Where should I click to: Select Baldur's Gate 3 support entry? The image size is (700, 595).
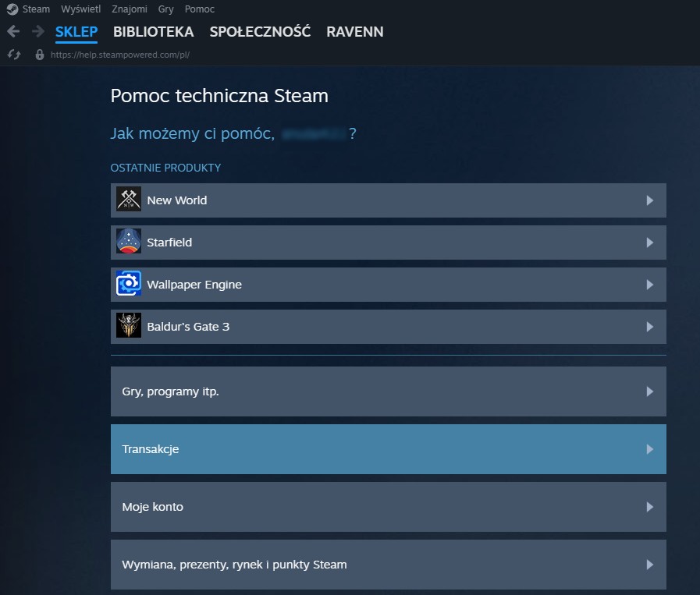[x=389, y=327]
